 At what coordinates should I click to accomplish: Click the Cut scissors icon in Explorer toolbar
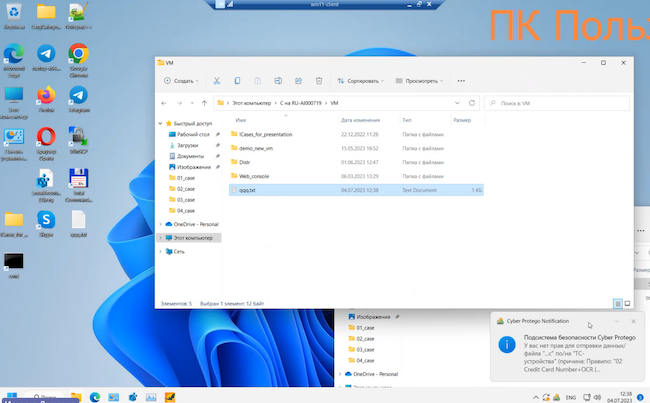(216, 81)
